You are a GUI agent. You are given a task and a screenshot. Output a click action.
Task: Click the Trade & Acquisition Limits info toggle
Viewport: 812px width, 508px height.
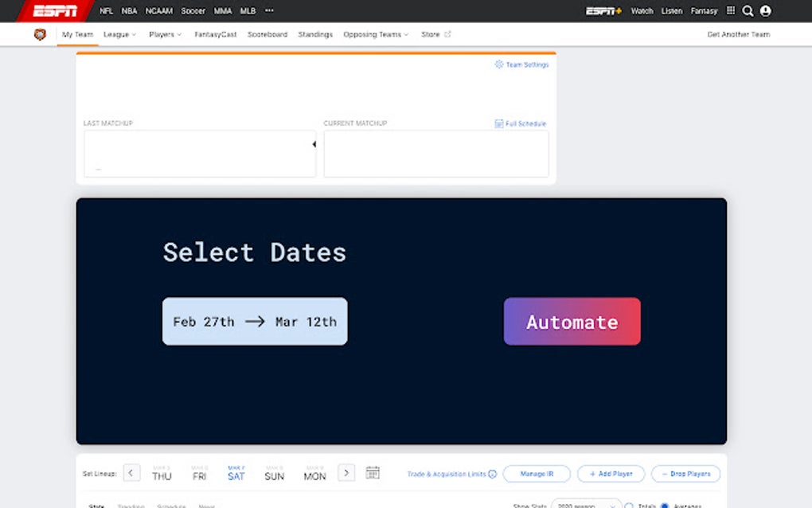[x=494, y=473]
